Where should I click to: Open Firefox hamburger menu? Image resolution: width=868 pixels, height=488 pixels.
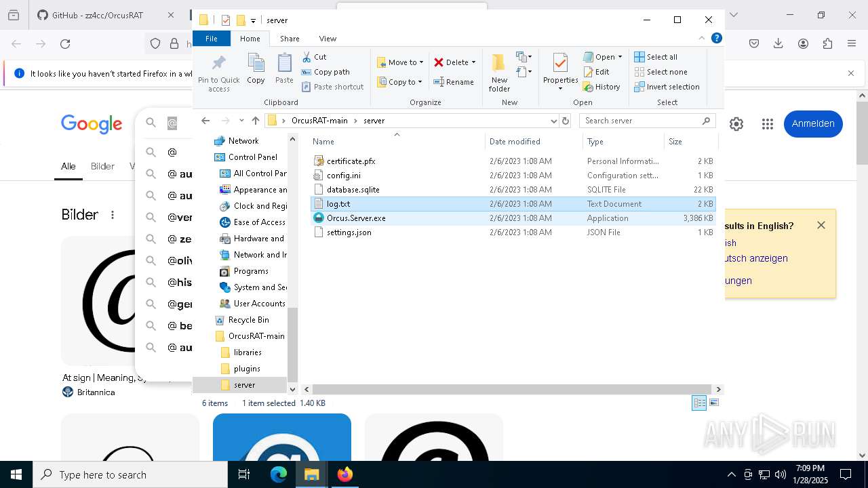click(x=852, y=44)
